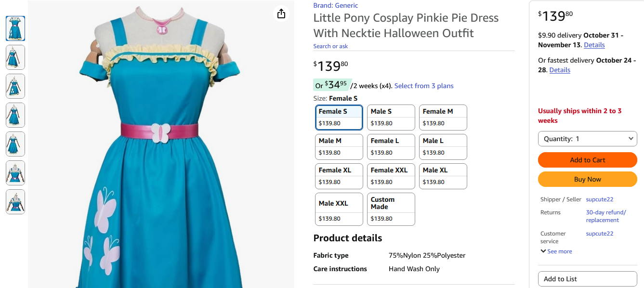Open the Select from 3 plans link
644x288 pixels.
[x=424, y=86]
